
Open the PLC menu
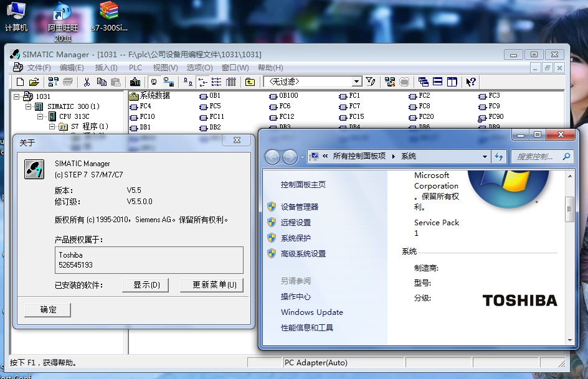135,68
